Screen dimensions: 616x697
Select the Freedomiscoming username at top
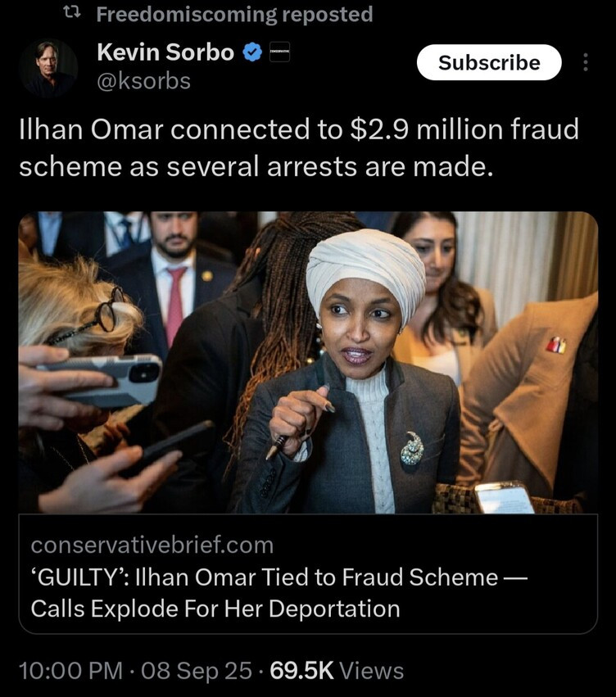187,14
